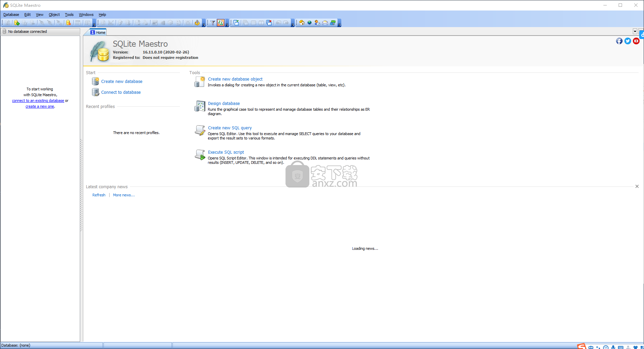Click the cascade windows toolbar icon
The image size is (644, 349).
[x=246, y=23]
